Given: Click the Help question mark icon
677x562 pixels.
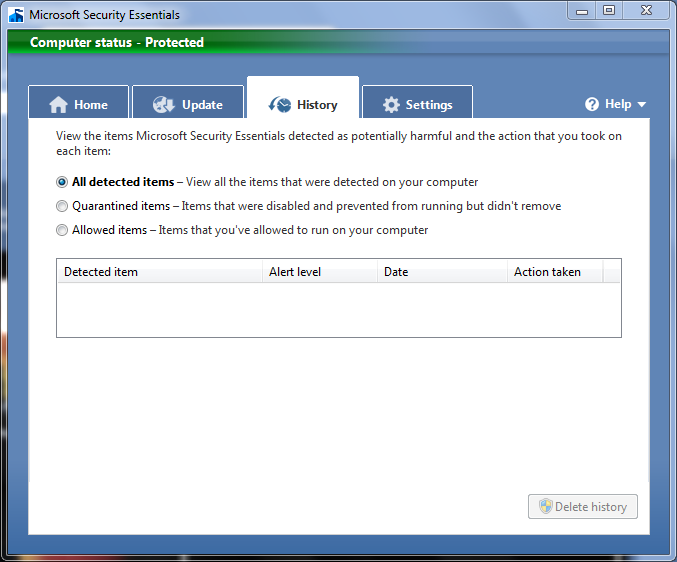Looking at the screenshot, I should click(592, 104).
